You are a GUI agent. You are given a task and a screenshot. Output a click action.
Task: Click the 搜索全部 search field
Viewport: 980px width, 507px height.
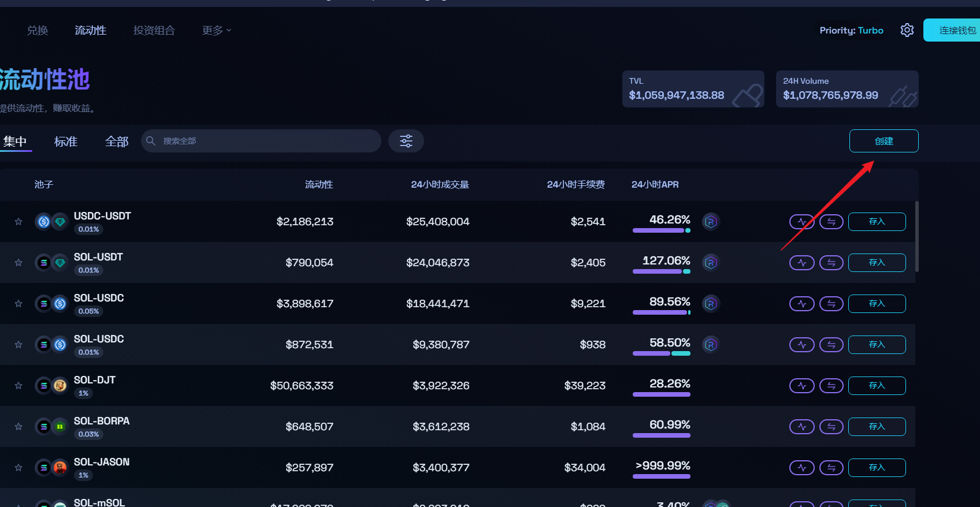(x=266, y=141)
